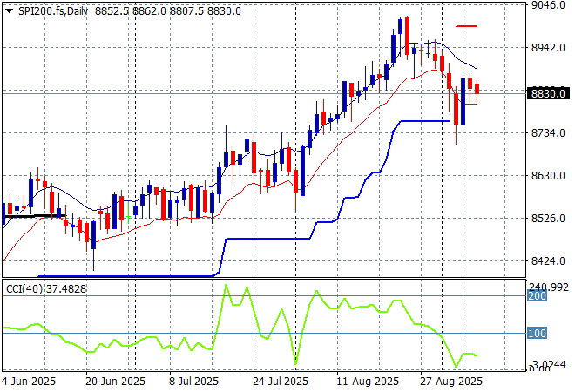
Task: Select the short black horizontal line near 8530
Action: 35,216
